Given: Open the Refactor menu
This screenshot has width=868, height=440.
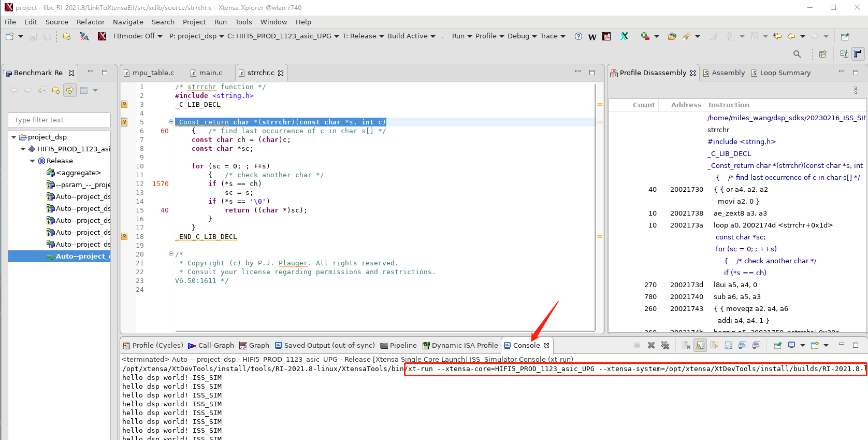Looking at the screenshot, I should click(x=91, y=22).
